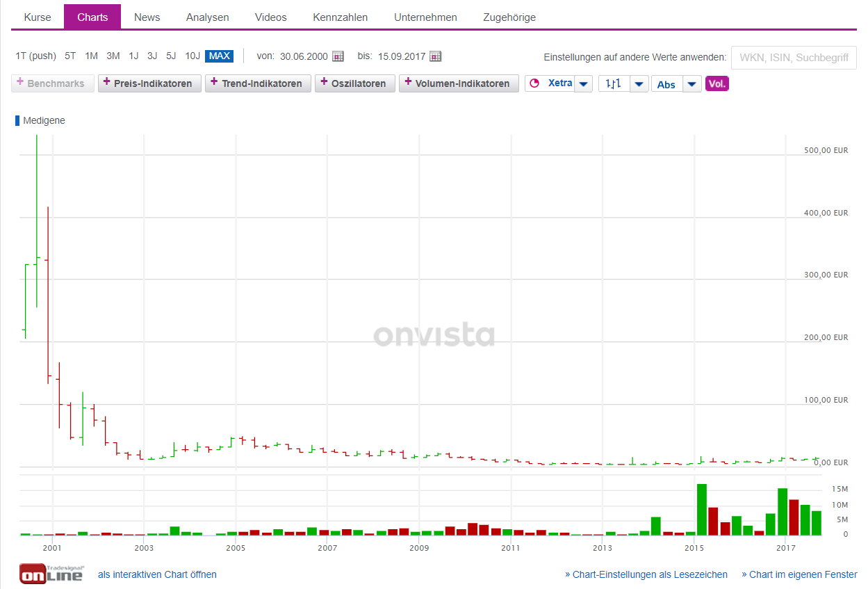Open Trend-Indikatoren button

(x=257, y=83)
